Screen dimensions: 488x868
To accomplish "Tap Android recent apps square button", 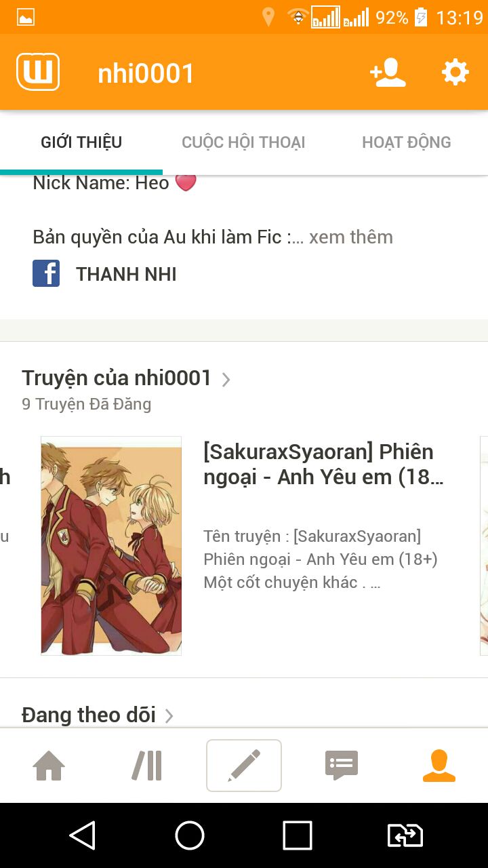I will point(298,835).
